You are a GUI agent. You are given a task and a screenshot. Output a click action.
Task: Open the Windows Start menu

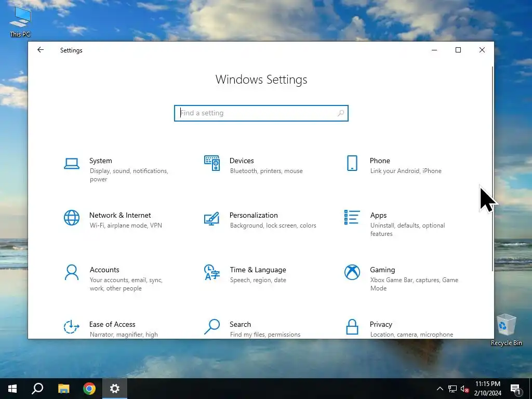(x=12, y=389)
